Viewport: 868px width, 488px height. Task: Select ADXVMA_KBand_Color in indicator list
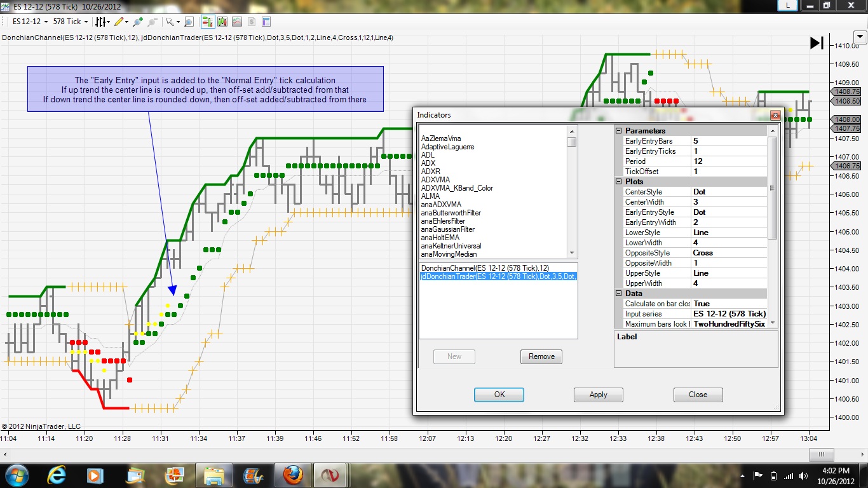[x=457, y=188]
